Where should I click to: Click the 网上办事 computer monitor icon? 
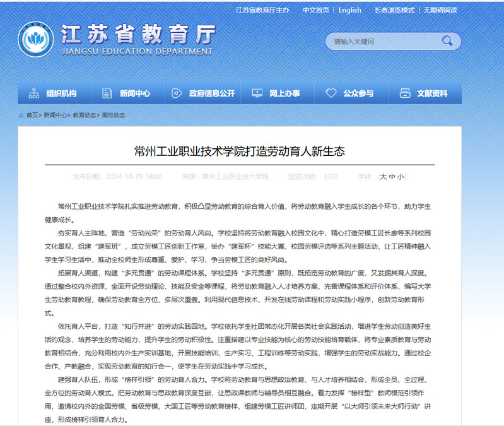(x=256, y=93)
